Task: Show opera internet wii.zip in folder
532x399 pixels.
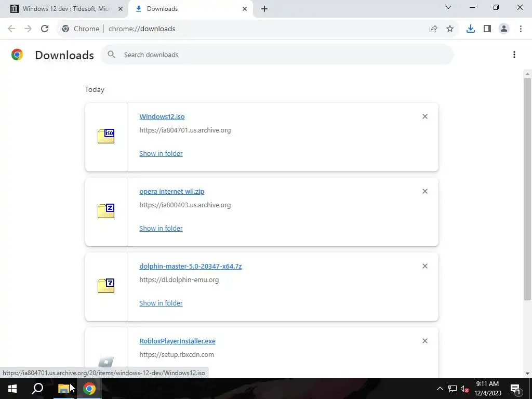Action: point(161,229)
